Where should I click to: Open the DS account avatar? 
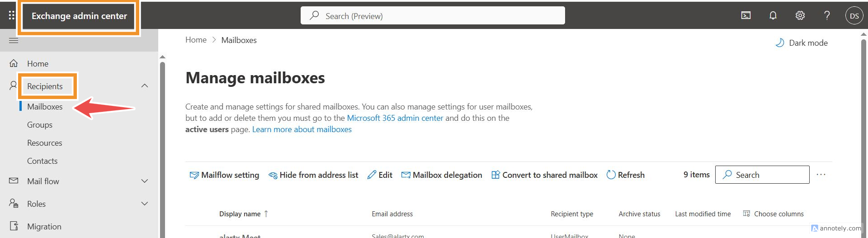854,16
